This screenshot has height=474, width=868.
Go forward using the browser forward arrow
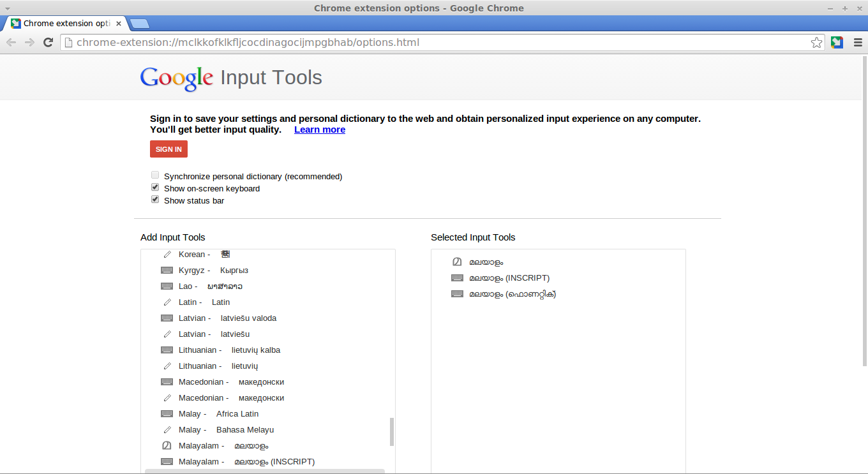click(x=29, y=43)
